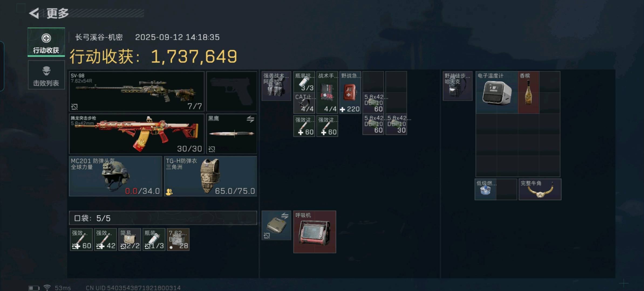Click the 完整牛角 horn item

point(540,189)
